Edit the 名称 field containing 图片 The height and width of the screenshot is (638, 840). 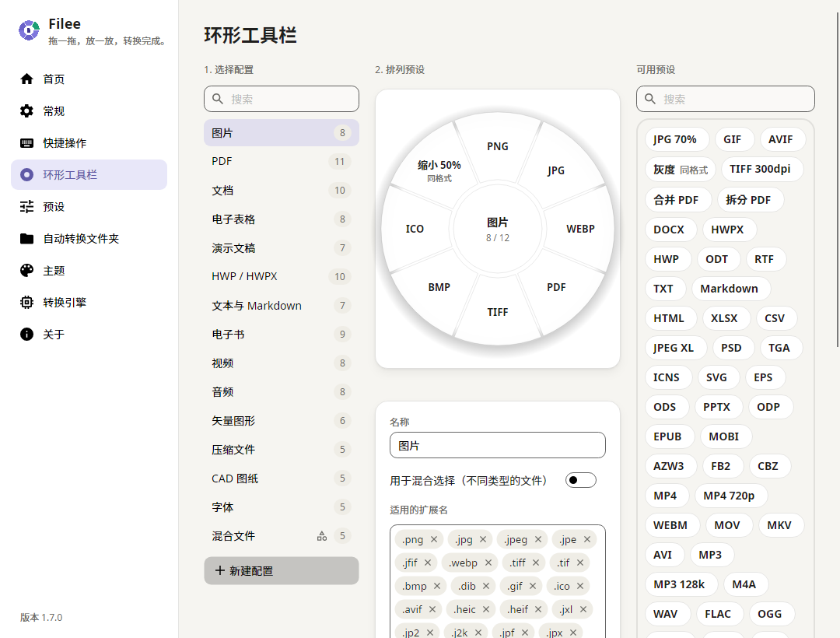(498, 445)
